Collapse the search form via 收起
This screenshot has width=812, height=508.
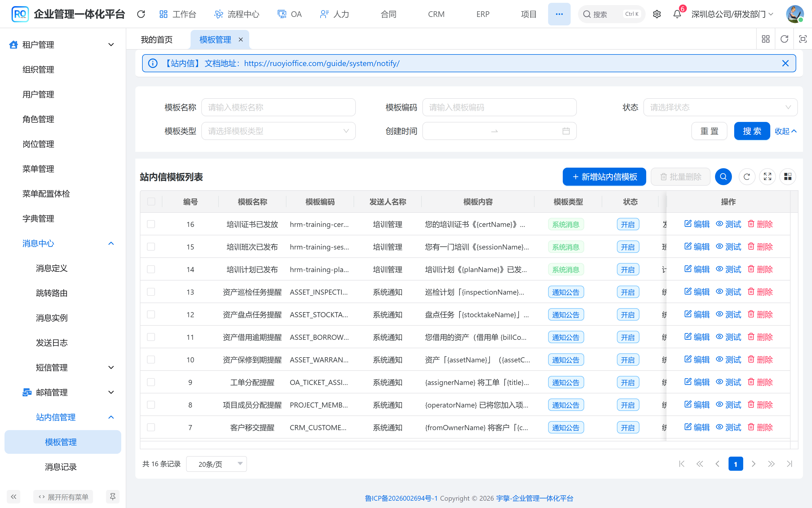785,131
